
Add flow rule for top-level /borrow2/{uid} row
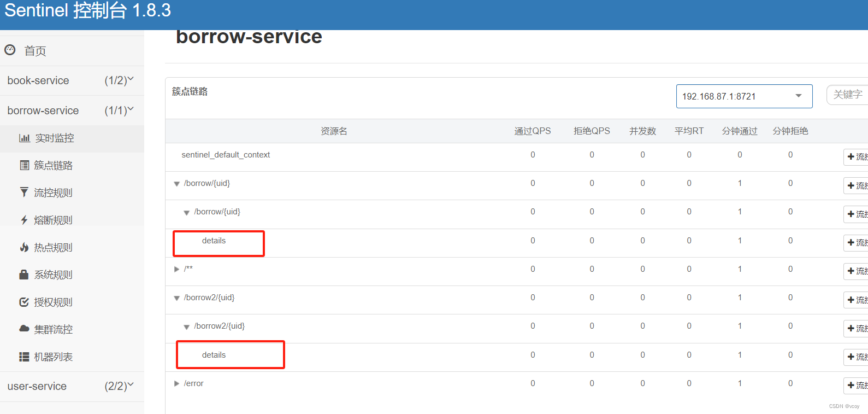(856, 300)
